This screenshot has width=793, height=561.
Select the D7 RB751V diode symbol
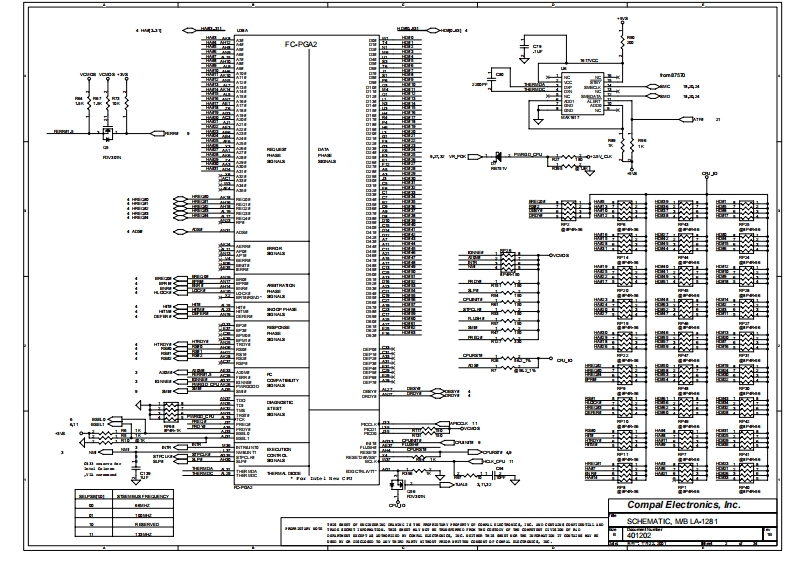pyautogui.click(x=496, y=156)
